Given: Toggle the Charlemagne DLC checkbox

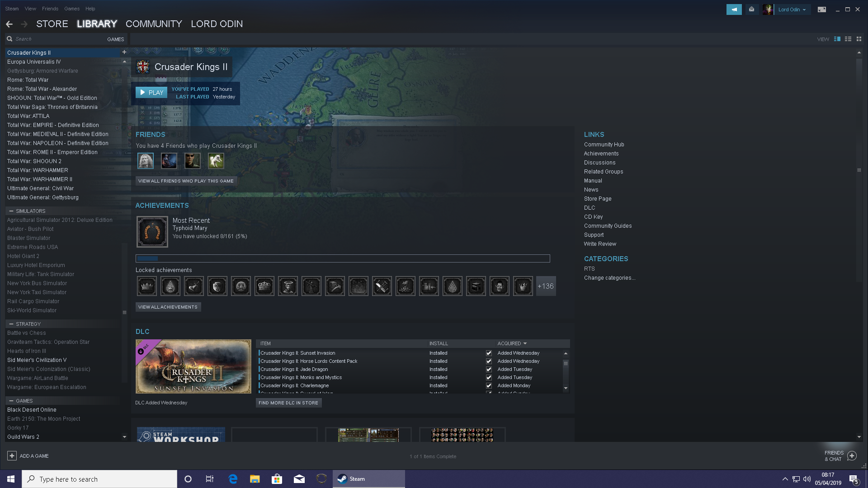Looking at the screenshot, I should (489, 386).
